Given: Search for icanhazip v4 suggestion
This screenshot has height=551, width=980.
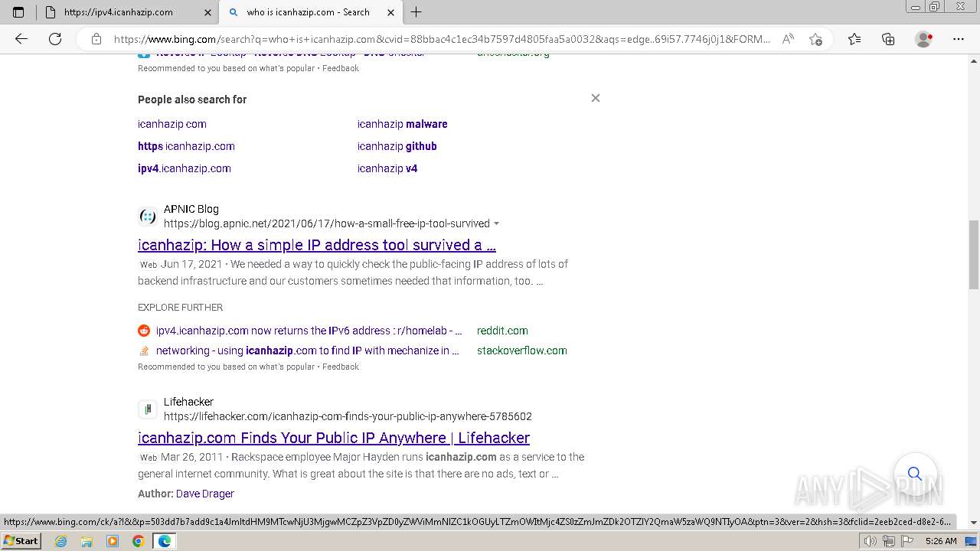Looking at the screenshot, I should [387, 168].
